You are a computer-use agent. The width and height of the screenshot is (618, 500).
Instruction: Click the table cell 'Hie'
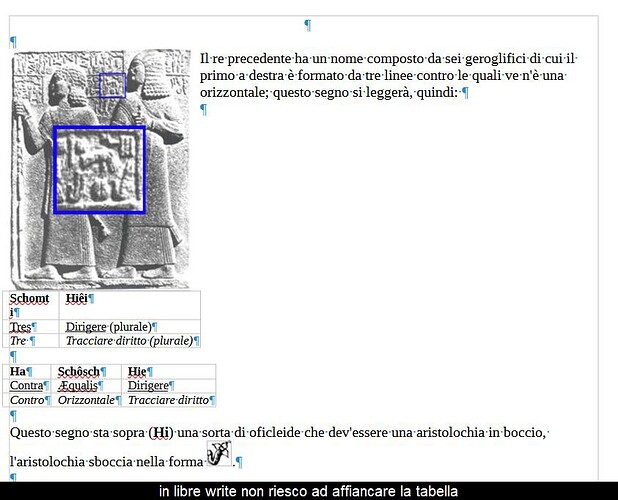coord(169,372)
